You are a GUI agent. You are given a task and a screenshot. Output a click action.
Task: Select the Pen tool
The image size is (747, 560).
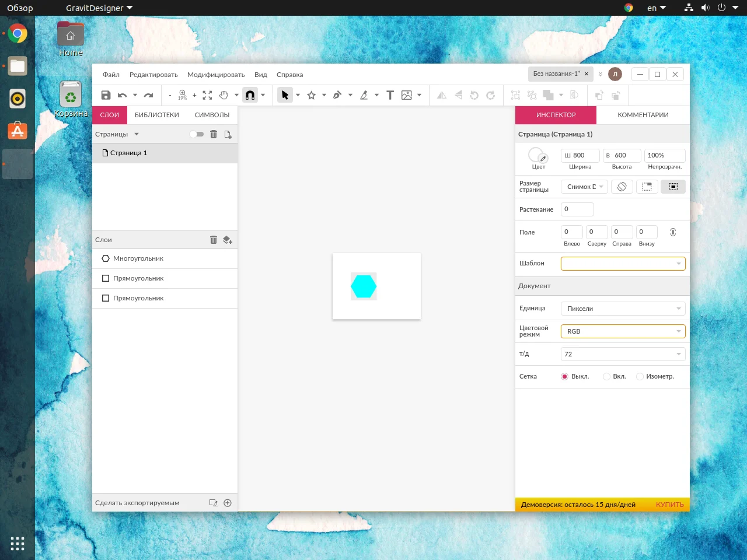(x=337, y=95)
